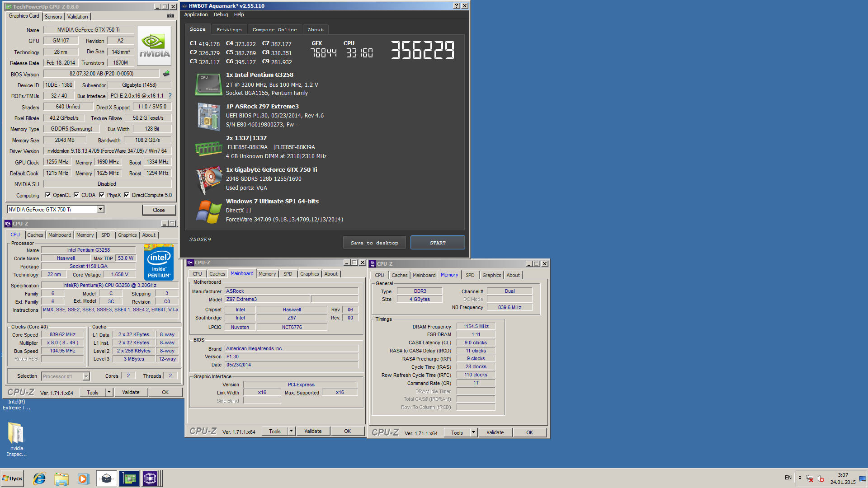This screenshot has height=488, width=868.
Task: Open Tools dropdown arrow in CPU tab window
Action: pyautogui.click(x=109, y=392)
